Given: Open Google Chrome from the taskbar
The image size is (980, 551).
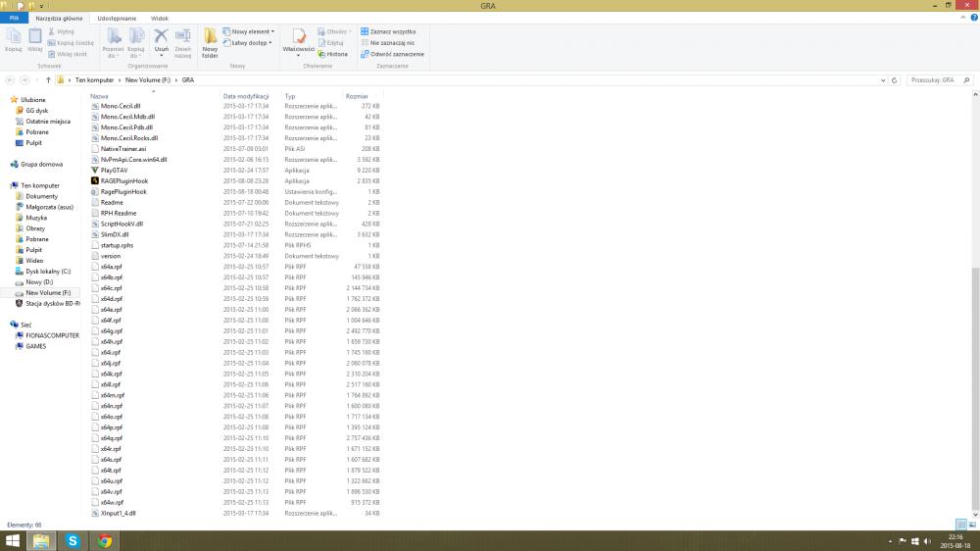Looking at the screenshot, I should point(105,541).
